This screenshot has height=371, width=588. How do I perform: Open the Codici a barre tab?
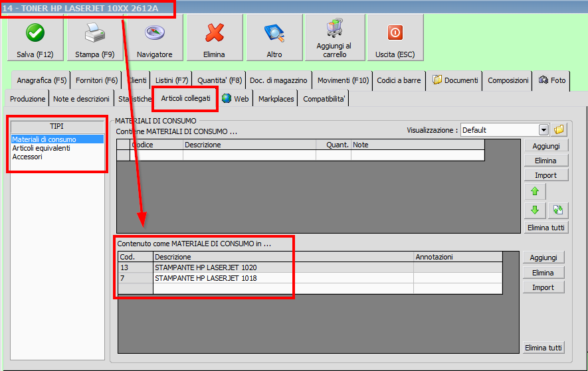[399, 80]
